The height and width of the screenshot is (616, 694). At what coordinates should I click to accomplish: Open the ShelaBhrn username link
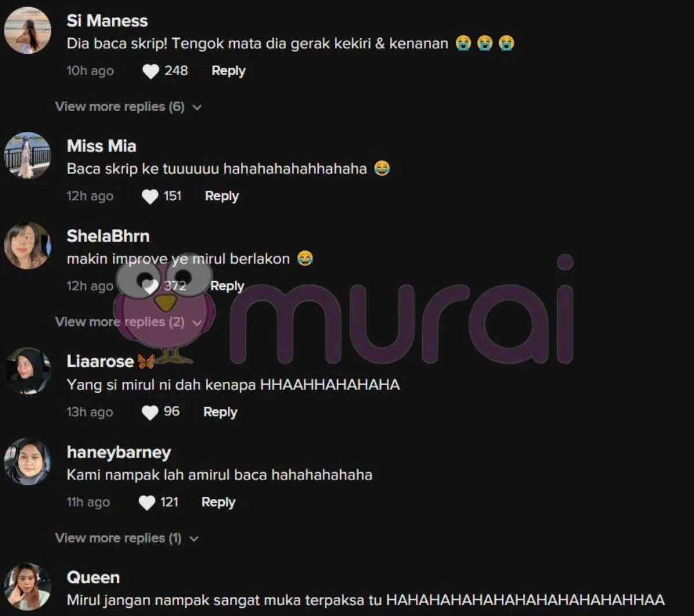pos(108,236)
